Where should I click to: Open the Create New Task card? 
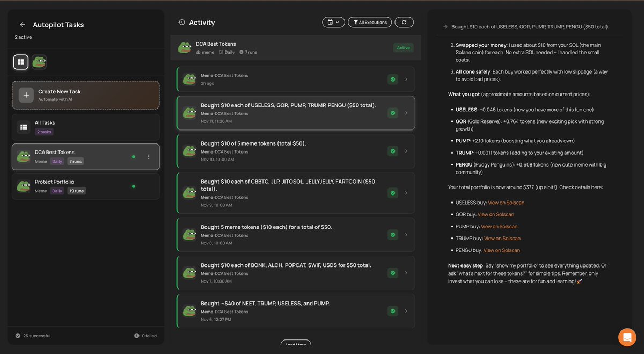(x=86, y=95)
